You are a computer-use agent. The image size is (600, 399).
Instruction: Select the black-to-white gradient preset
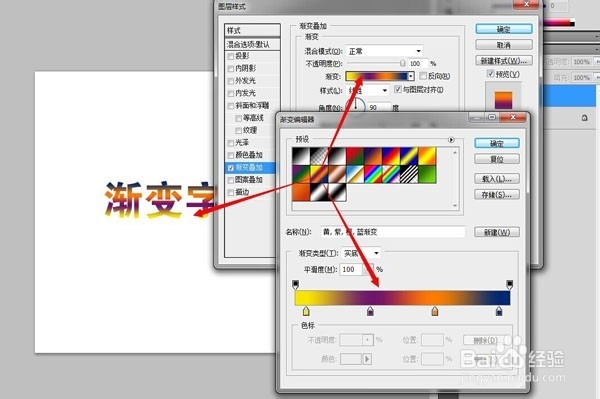(x=300, y=156)
